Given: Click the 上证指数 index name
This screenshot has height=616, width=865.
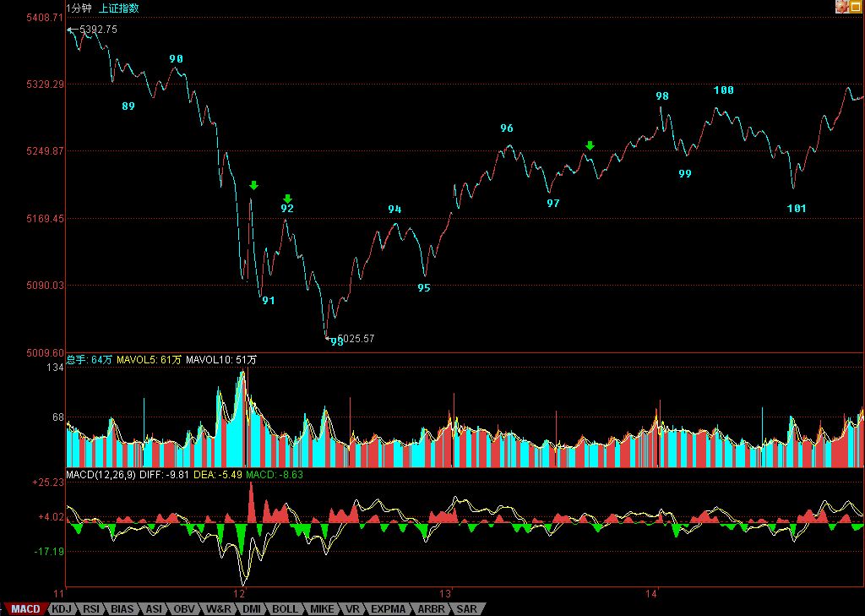Looking at the screenshot, I should click(119, 8).
